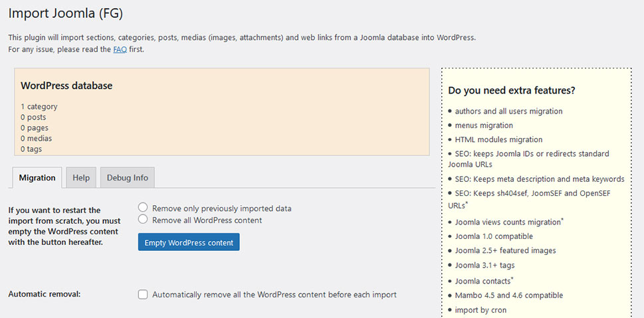Click the '1 category' count
The image size is (644, 318).
(x=39, y=107)
